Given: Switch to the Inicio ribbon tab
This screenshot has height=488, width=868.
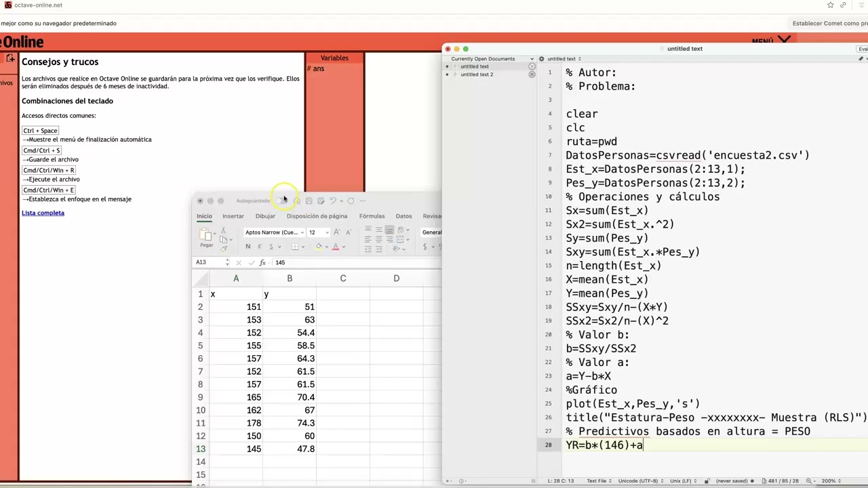Looking at the screenshot, I should tap(204, 216).
